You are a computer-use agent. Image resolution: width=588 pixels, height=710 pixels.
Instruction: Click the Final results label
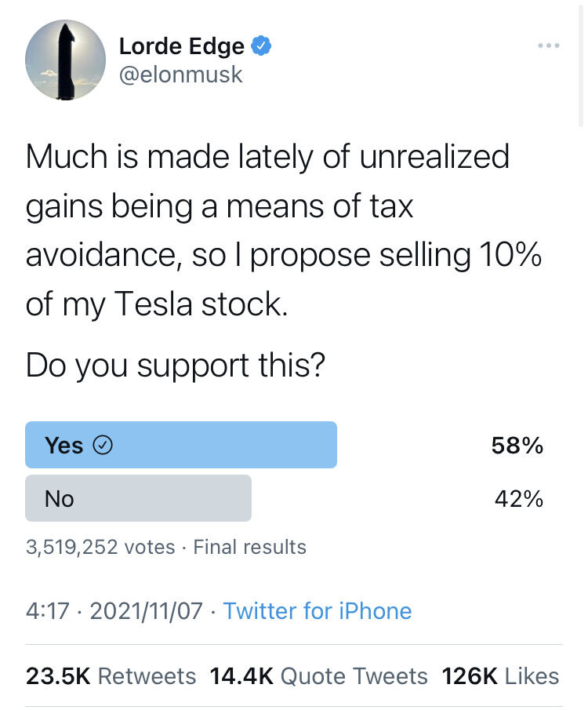click(249, 547)
